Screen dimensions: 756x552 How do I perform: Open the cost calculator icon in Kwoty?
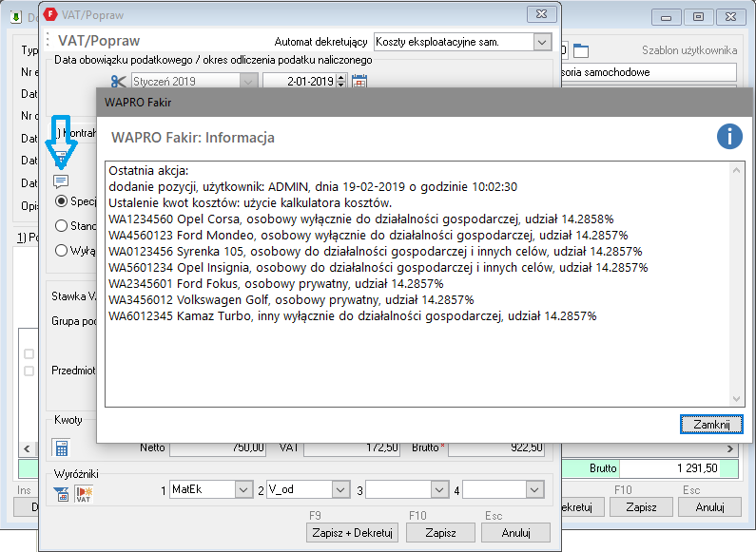point(61,447)
